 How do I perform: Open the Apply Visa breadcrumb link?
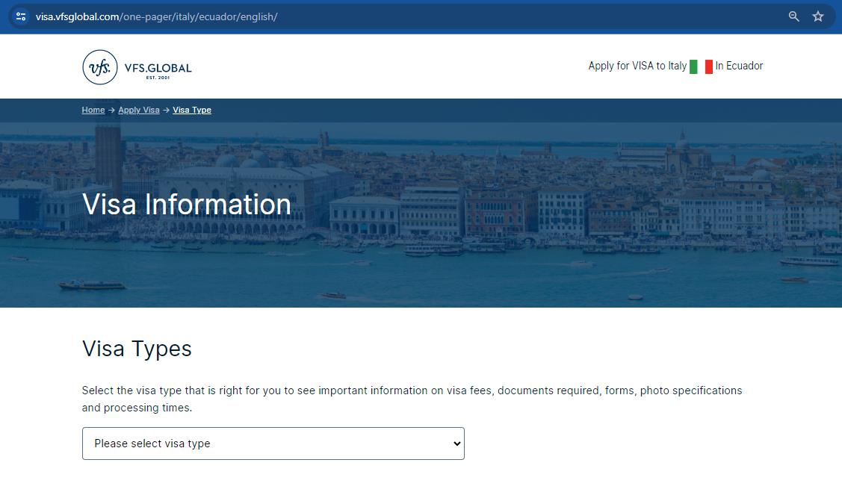pos(139,110)
